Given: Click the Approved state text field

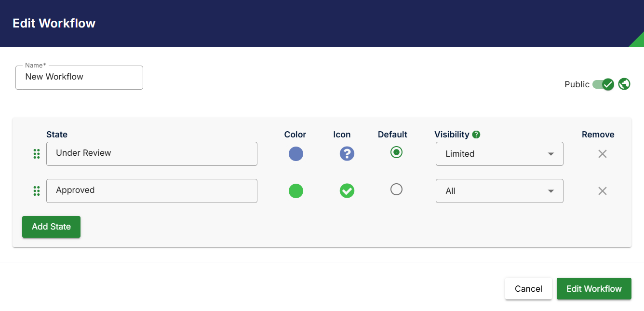Looking at the screenshot, I should coord(151,190).
